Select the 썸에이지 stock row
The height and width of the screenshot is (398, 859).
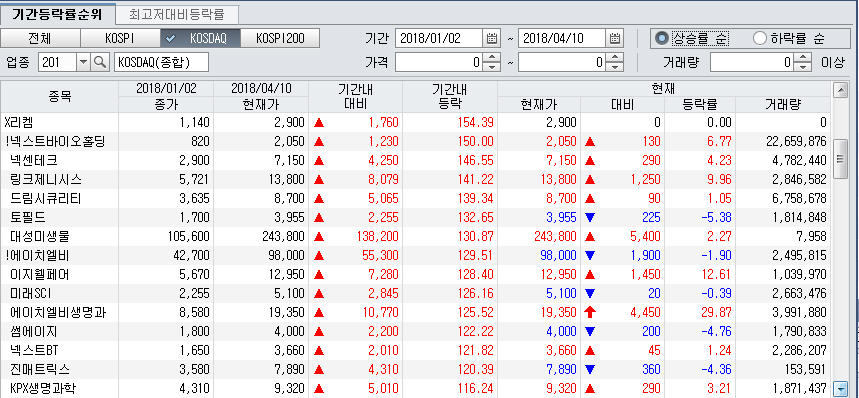(x=415, y=331)
